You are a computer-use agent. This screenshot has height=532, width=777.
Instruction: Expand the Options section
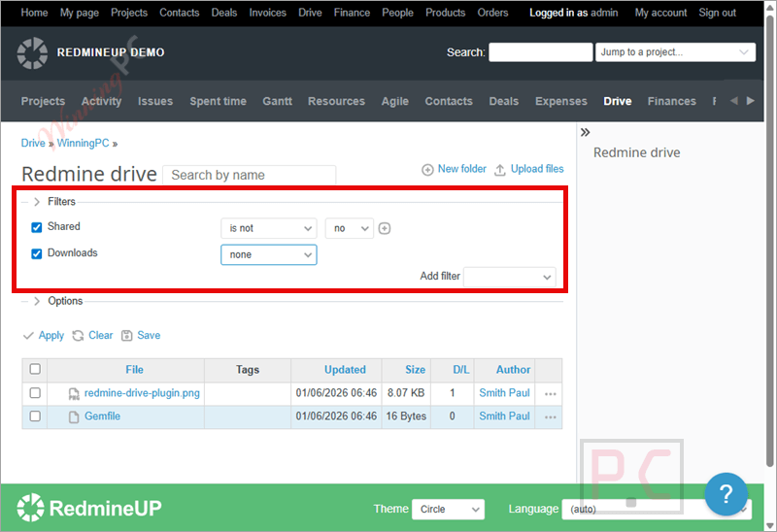pos(36,301)
